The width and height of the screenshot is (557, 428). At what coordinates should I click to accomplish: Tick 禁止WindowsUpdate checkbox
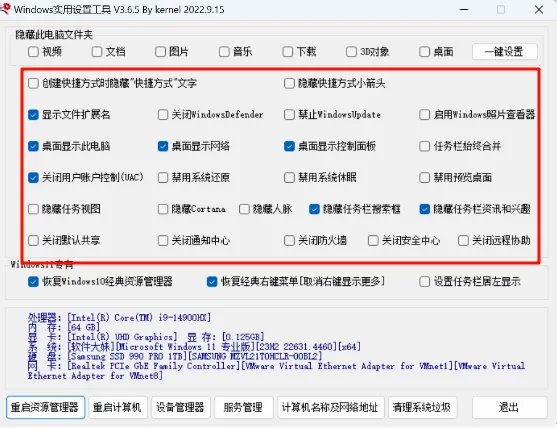click(289, 115)
